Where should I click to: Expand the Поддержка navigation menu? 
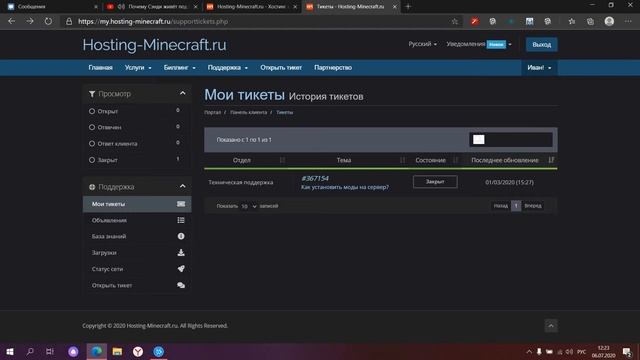[x=228, y=68]
